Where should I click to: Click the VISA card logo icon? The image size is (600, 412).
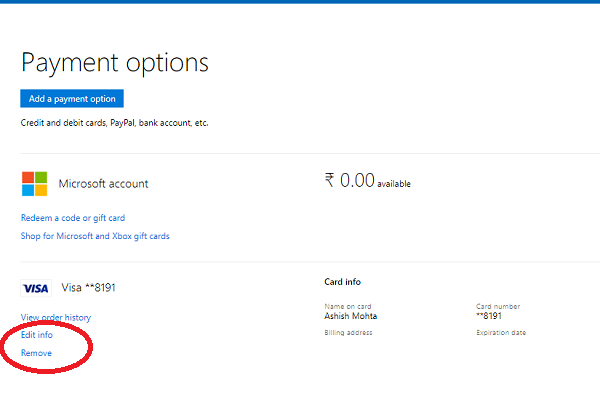point(36,288)
